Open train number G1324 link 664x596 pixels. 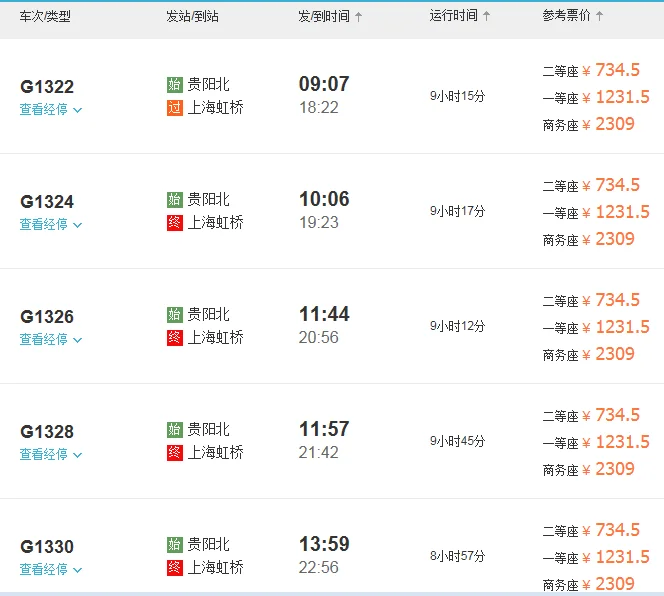click(47, 202)
